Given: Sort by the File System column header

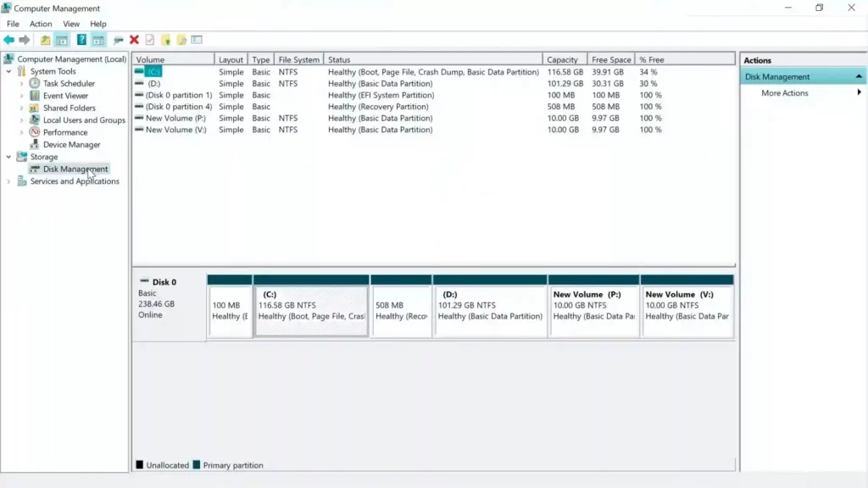Looking at the screenshot, I should tap(299, 59).
